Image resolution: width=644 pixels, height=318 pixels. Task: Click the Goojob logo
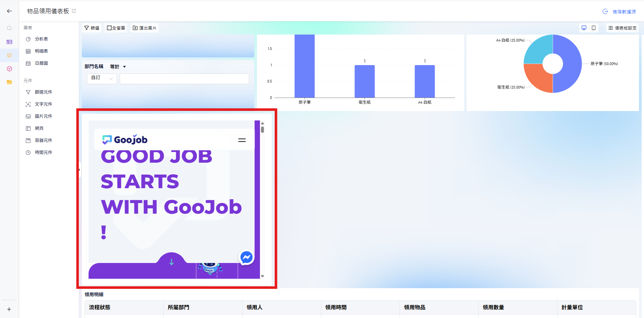[125, 139]
